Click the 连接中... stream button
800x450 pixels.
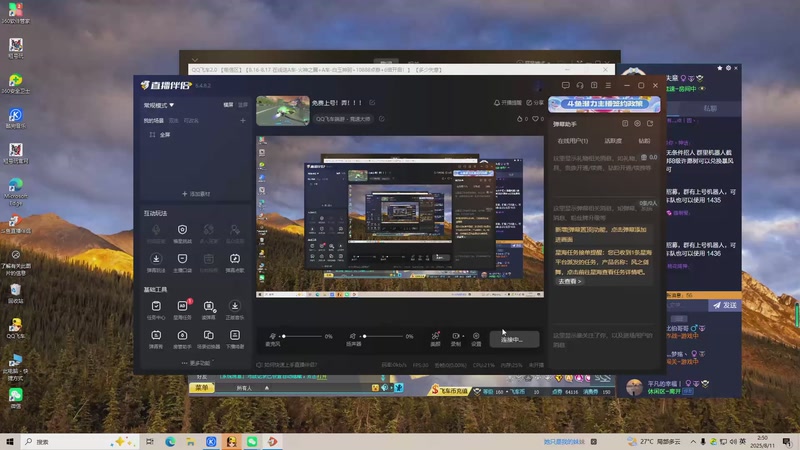[x=514, y=339]
